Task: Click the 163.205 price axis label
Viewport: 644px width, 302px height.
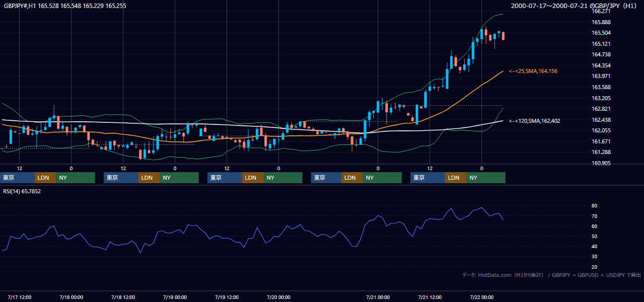Action: [601, 98]
